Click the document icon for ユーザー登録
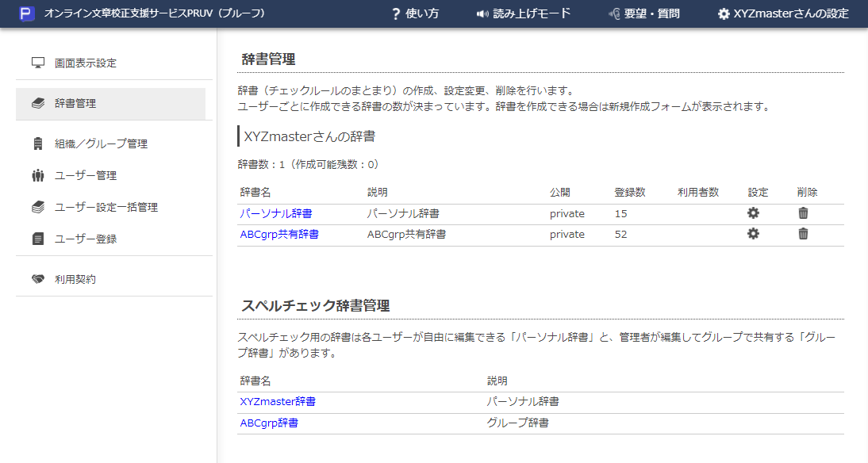Screen dimensions: 868x463 [x=38, y=239]
